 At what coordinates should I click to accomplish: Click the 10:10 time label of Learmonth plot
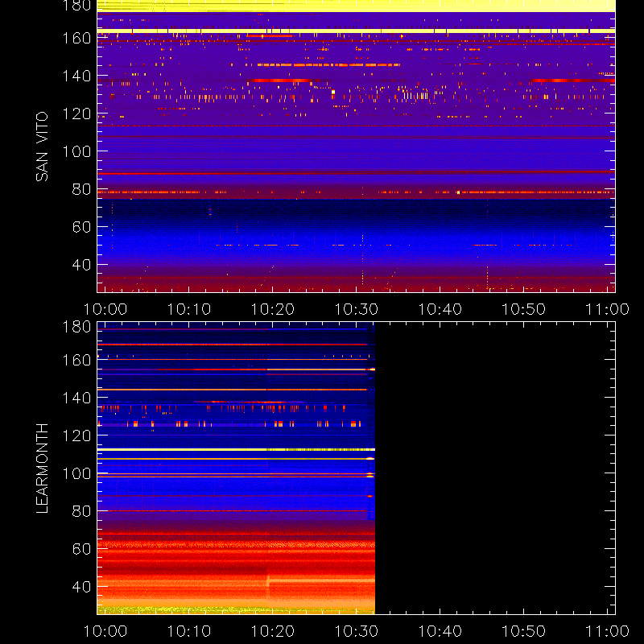tap(189, 631)
